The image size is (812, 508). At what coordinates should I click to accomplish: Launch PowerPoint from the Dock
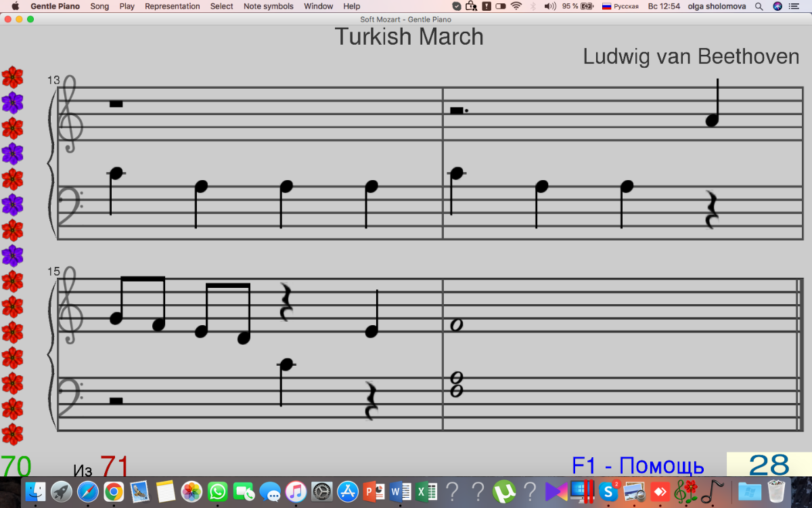tap(374, 492)
